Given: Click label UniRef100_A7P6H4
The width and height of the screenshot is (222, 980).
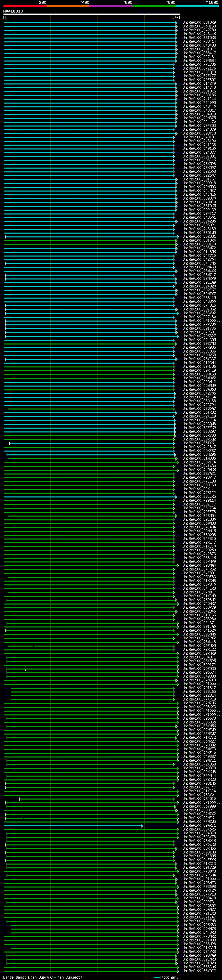Looking at the screenshot, I should 199,875.
